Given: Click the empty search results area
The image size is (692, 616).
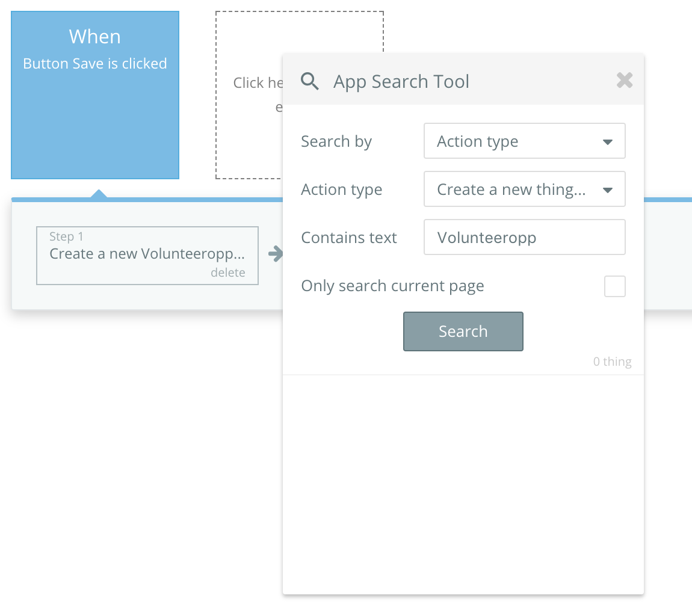Looking at the screenshot, I should tap(463, 481).
